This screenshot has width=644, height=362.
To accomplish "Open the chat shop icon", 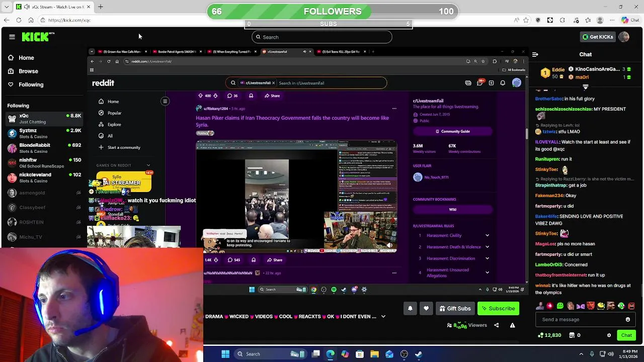I will point(572,335).
